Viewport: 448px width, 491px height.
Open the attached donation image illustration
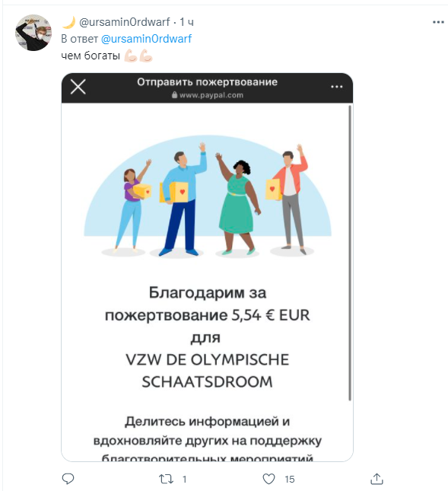click(208, 196)
